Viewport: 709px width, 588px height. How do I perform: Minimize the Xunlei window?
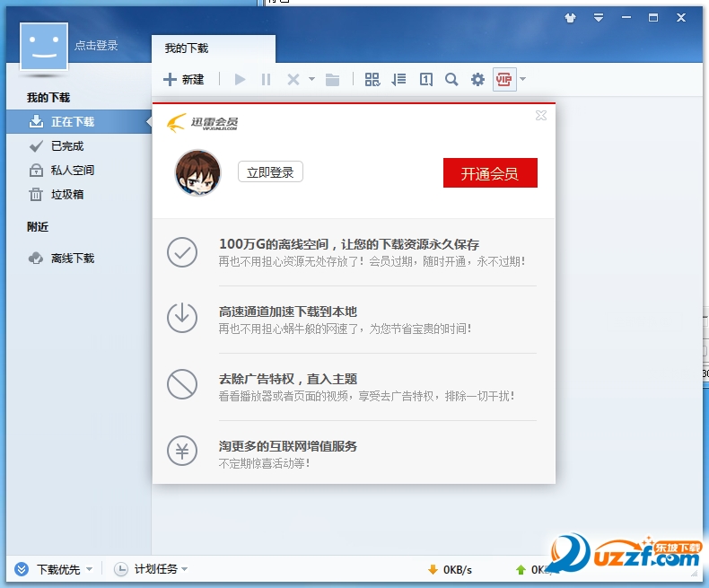(626, 18)
